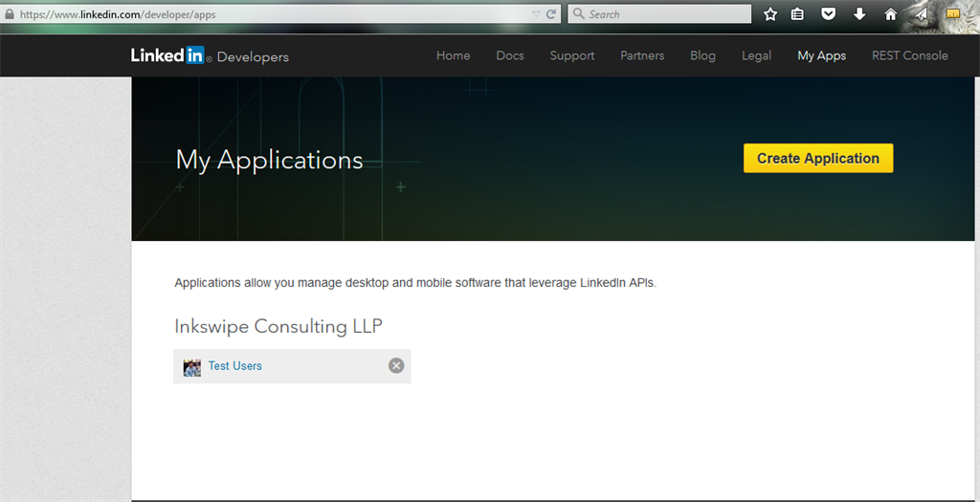Click the Test Users app thumbnail image
The height and width of the screenshot is (502, 980).
(191, 367)
